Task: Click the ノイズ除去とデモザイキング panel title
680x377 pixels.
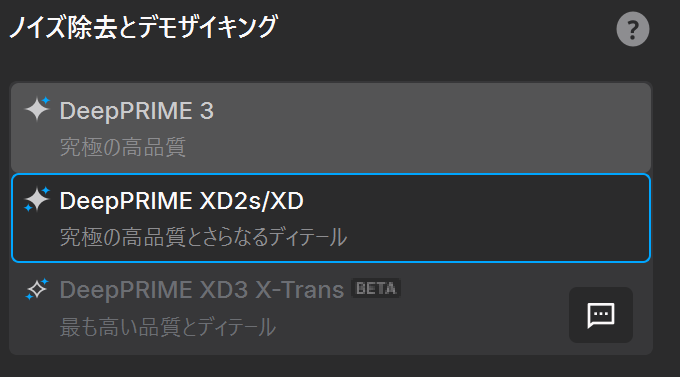Action: (143, 27)
